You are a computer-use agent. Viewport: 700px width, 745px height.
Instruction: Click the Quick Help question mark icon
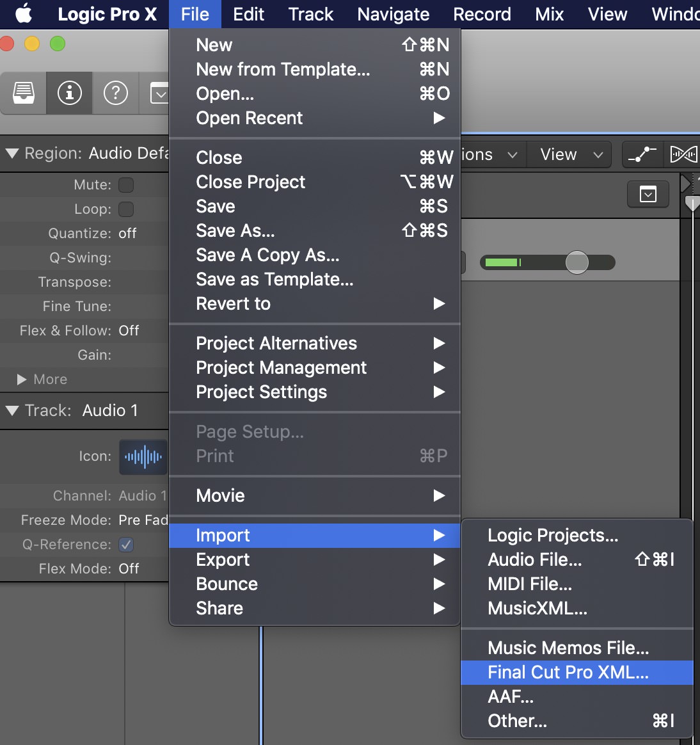[x=116, y=93]
